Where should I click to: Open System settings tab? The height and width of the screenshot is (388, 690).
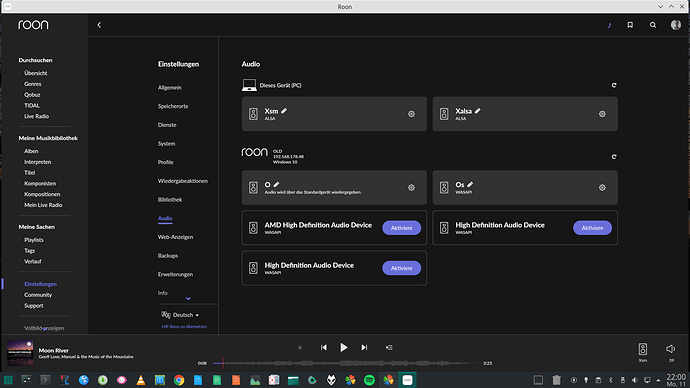click(166, 143)
